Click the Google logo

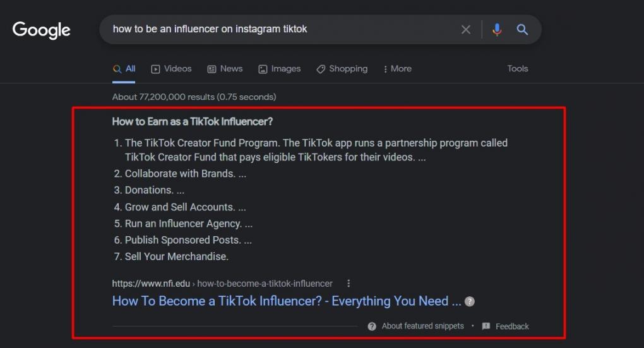pos(42,30)
